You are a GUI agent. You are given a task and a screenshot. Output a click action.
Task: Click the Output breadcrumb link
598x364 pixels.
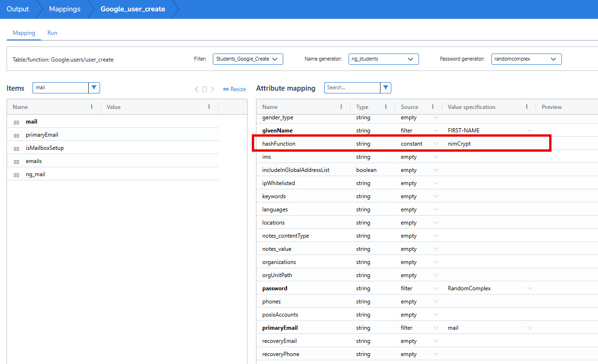point(17,9)
